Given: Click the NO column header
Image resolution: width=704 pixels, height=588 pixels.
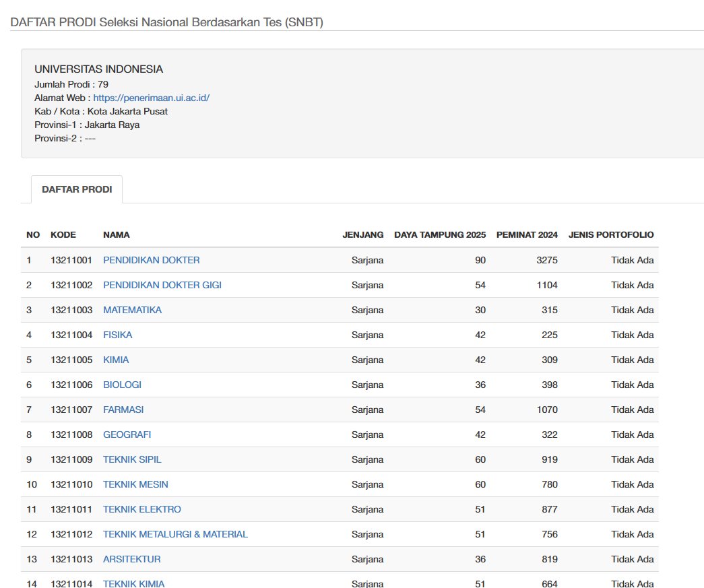Looking at the screenshot, I should pyautogui.click(x=33, y=235).
